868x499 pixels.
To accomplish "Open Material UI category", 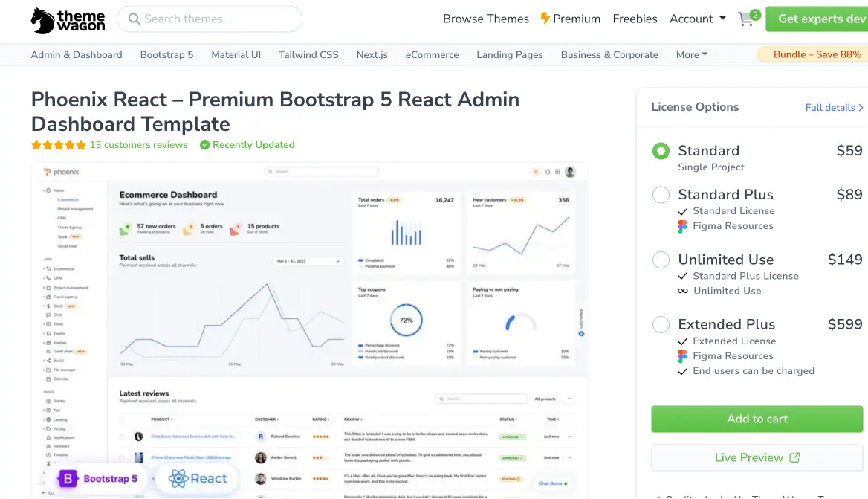I will (236, 55).
